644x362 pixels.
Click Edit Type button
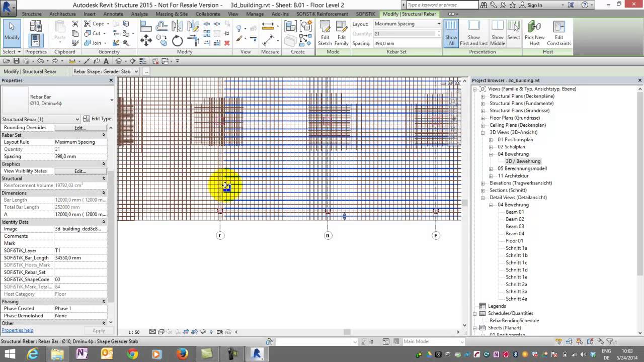click(97, 119)
